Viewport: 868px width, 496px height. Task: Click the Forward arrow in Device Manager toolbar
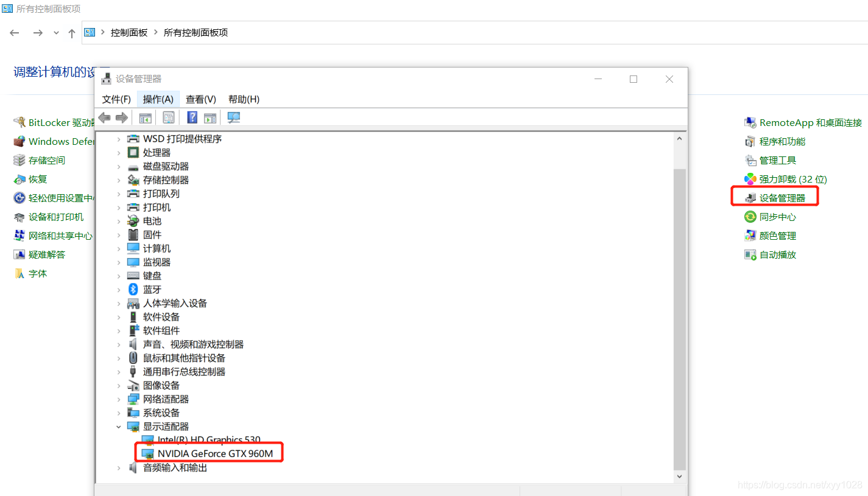122,117
